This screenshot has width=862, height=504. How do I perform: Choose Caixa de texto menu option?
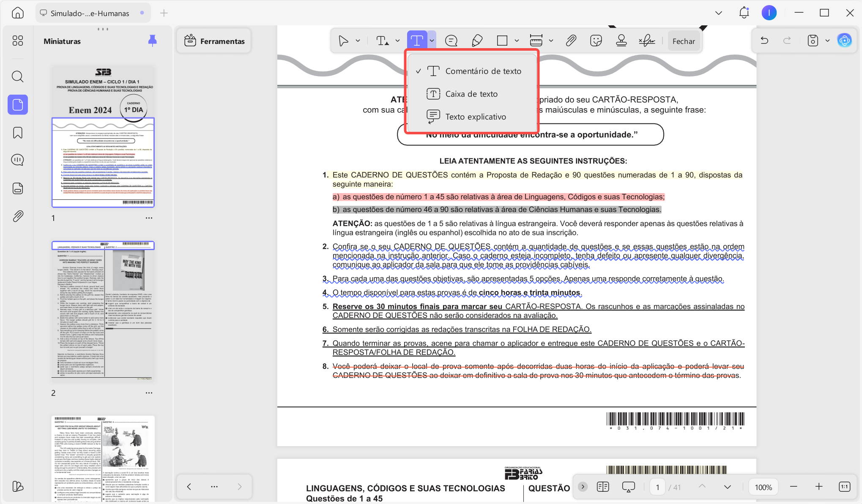tap(472, 94)
